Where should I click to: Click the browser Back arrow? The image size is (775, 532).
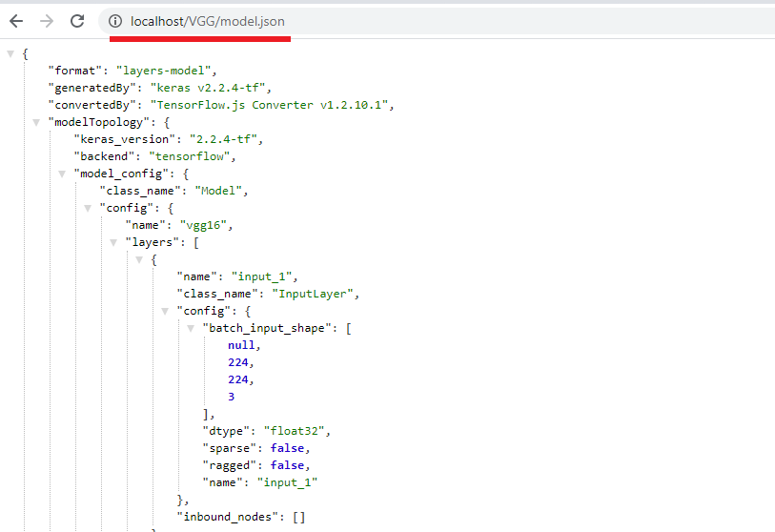click(x=16, y=21)
